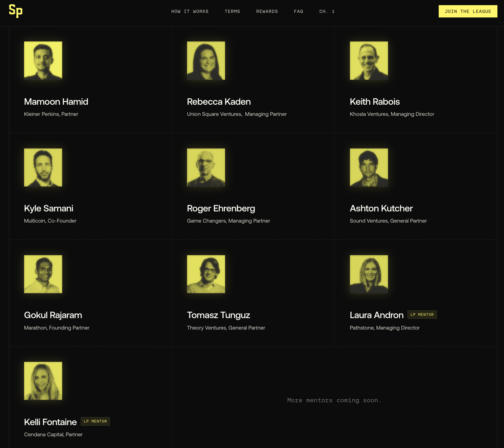Click the JOIN THE LEAGUE button
Viewport: 504px width, 448px height.
point(468,11)
